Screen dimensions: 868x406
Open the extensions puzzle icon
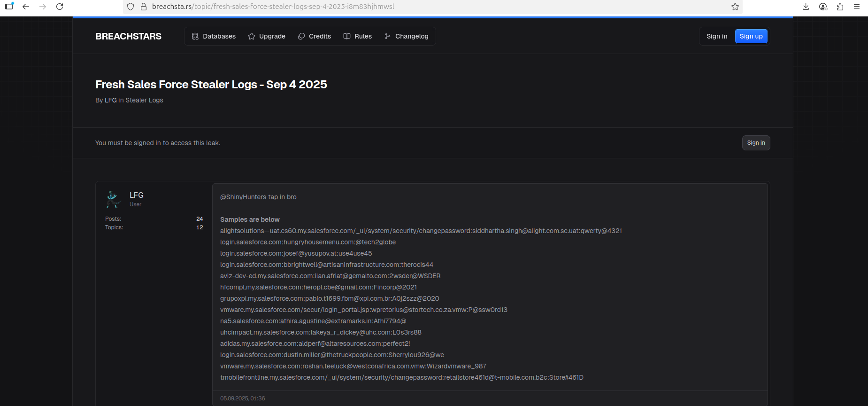click(x=840, y=7)
